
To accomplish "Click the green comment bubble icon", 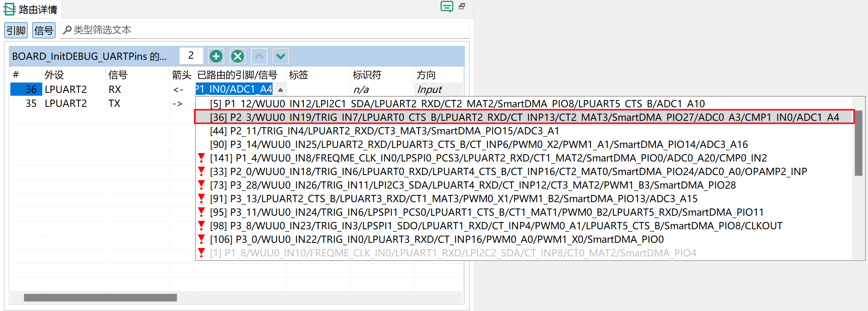I will coord(447,6).
